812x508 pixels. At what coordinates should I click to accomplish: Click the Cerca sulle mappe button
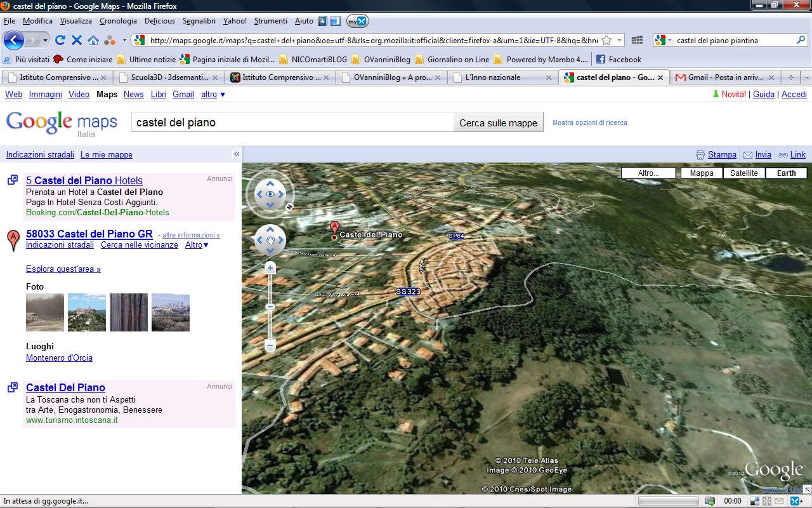(x=498, y=123)
